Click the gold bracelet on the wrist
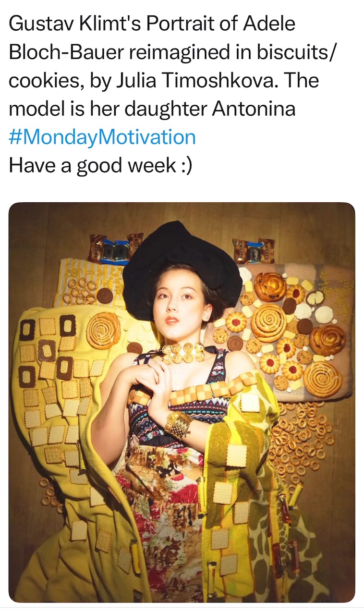This screenshot has height=615, width=364. point(178,423)
